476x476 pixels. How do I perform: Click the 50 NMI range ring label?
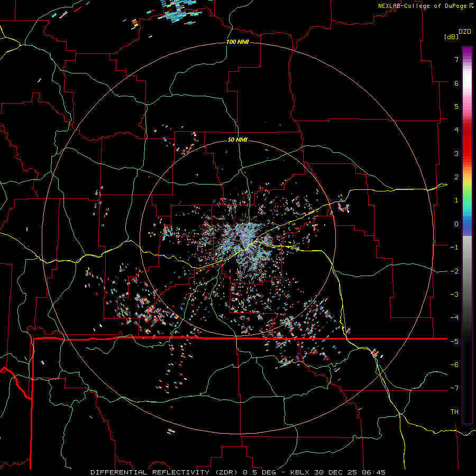pyautogui.click(x=237, y=140)
